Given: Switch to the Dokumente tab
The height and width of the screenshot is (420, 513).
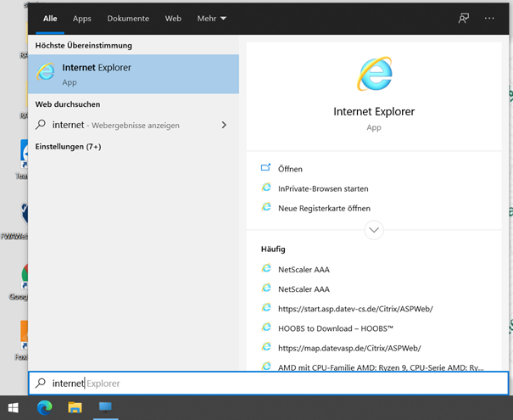Looking at the screenshot, I should [x=128, y=19].
